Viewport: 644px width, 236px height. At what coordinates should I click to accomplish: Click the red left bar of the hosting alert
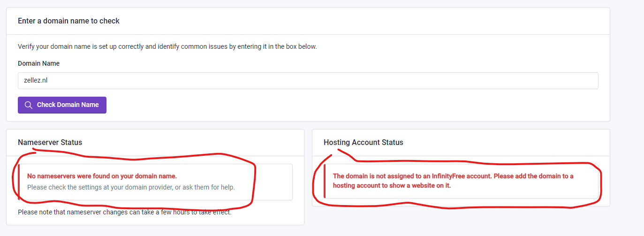pyautogui.click(x=325, y=181)
